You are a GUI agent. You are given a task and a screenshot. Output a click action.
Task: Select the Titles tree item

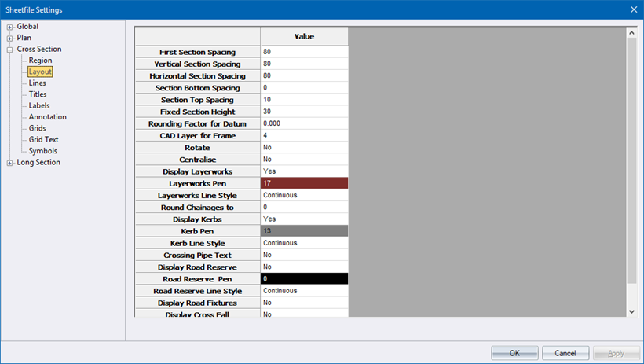coord(38,94)
